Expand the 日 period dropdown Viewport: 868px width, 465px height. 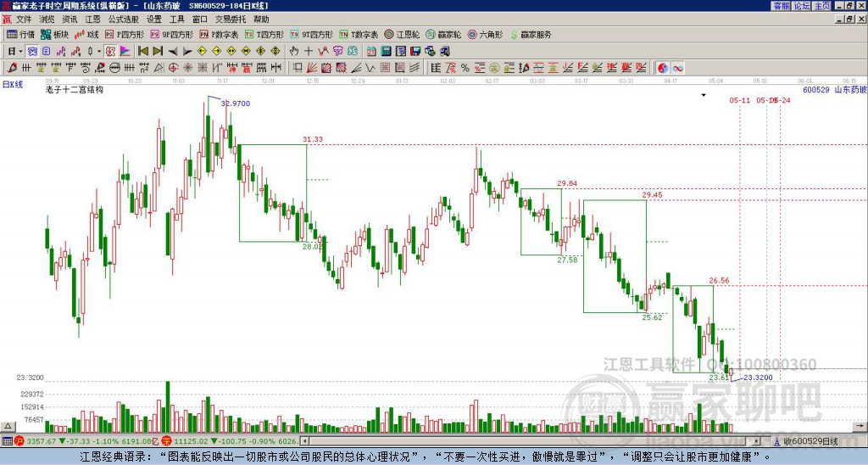pyautogui.click(x=20, y=52)
